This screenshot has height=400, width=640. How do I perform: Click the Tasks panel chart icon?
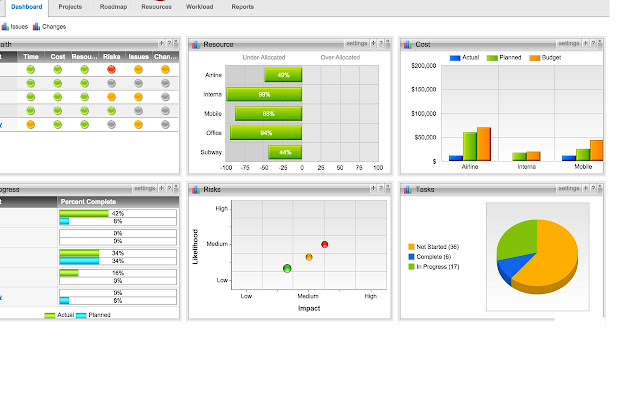pyautogui.click(x=408, y=189)
